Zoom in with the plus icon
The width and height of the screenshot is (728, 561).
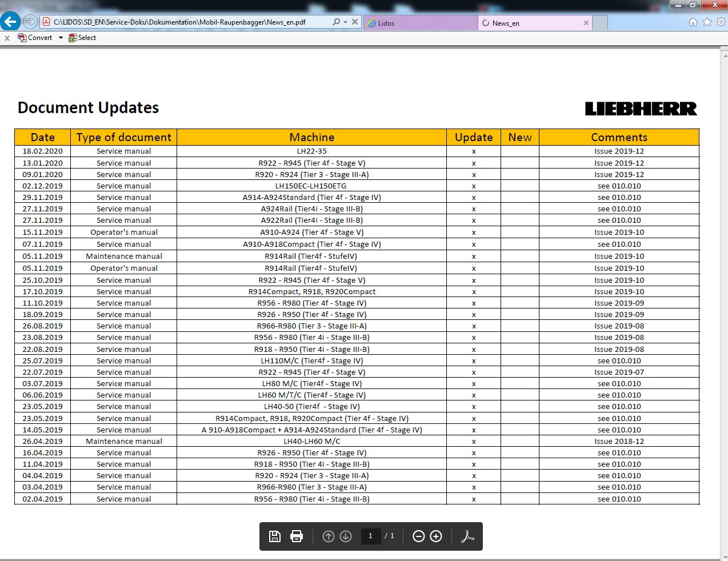436,536
